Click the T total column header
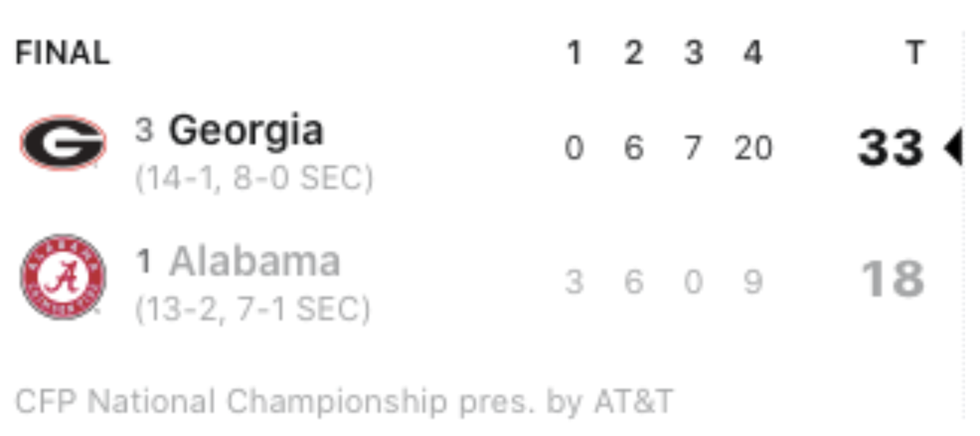This screenshot has width=980, height=436. pos(915,53)
